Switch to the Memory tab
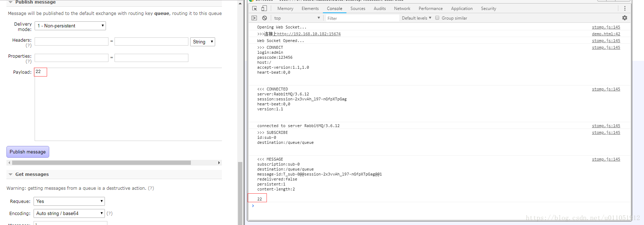The image size is (644, 225). (x=285, y=9)
